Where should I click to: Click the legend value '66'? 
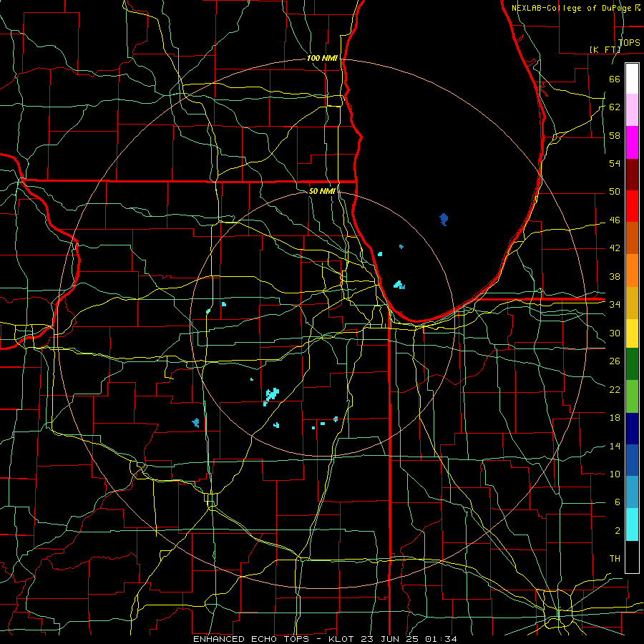pyautogui.click(x=615, y=79)
